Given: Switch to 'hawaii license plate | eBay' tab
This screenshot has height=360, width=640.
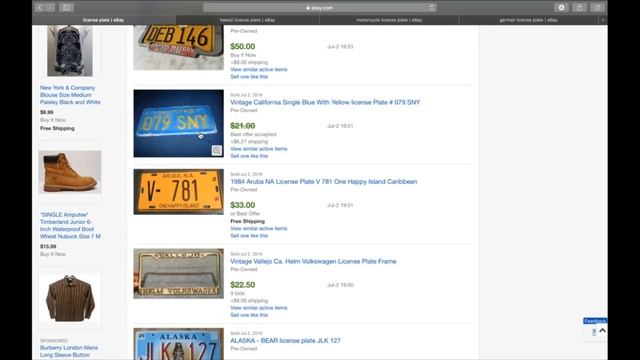Looking at the screenshot, I should (247, 20).
